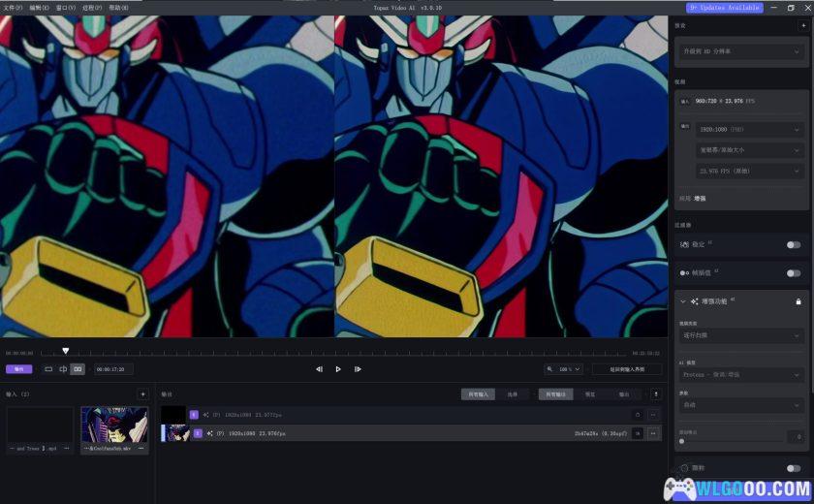Click the lock icon on the enhancement panel
This screenshot has width=814, height=504.
click(x=798, y=301)
